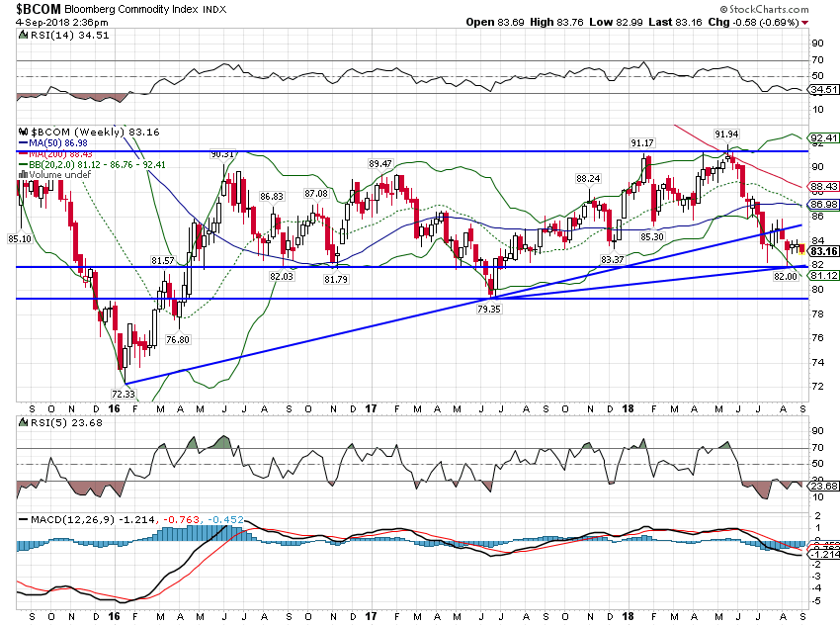
Task: Click the Low 82.99 value
Action: click(x=616, y=22)
